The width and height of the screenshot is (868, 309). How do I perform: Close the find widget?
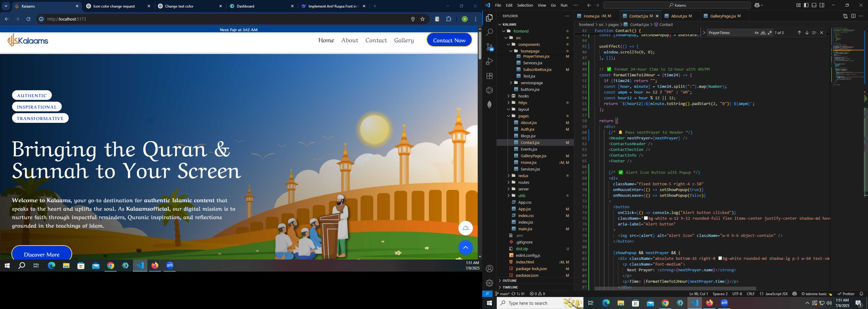tap(822, 33)
